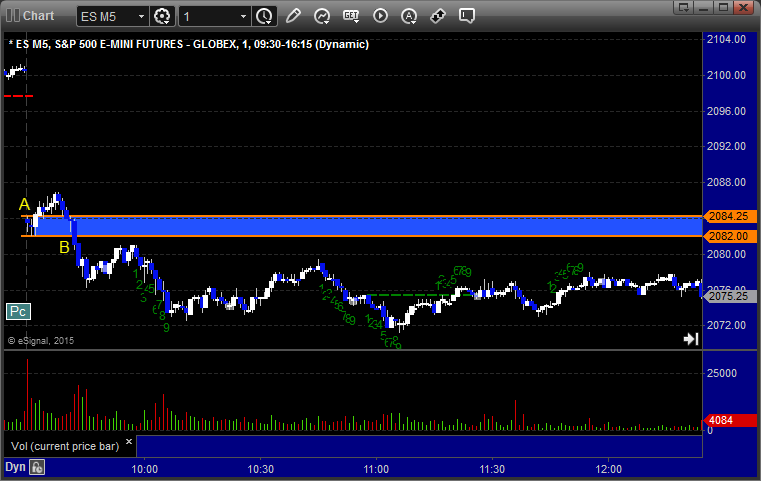Open the window options menu button

coord(684,7)
